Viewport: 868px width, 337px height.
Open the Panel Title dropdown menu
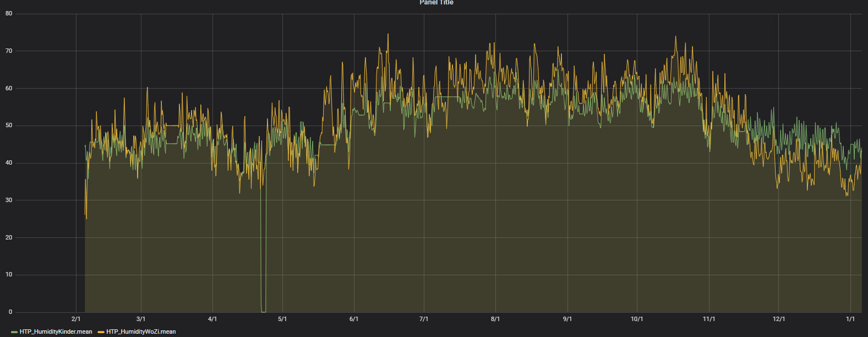pos(436,3)
